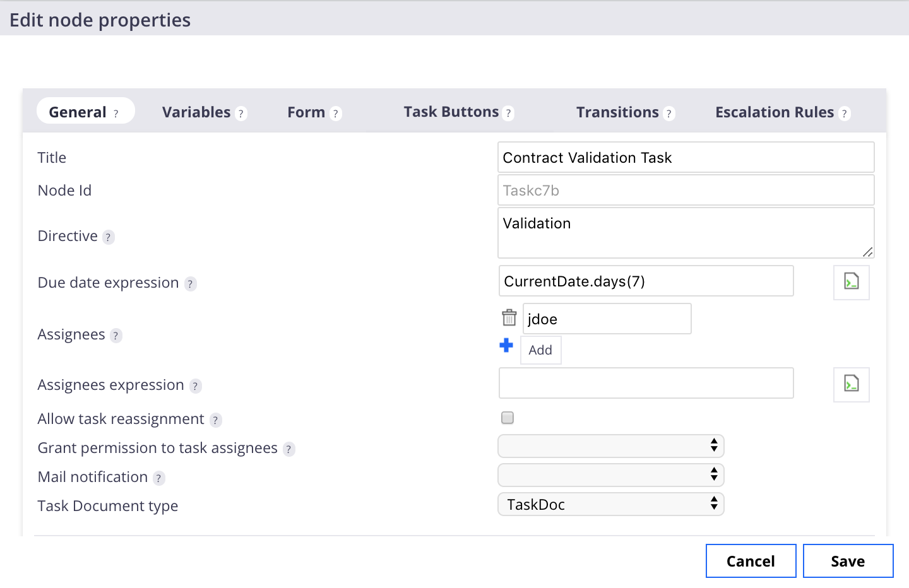The image size is (909, 588).
Task: Switch to the Task Buttons tab
Action: click(451, 112)
